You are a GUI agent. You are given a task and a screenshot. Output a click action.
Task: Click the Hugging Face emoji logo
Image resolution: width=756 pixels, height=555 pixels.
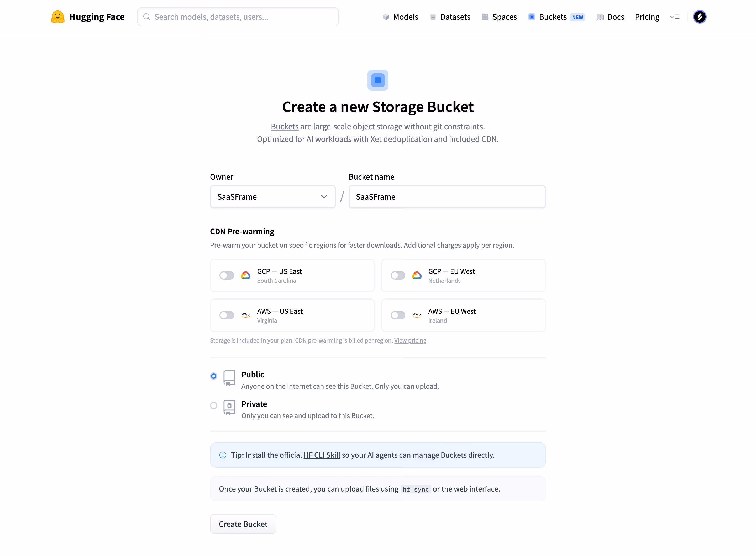click(x=57, y=17)
